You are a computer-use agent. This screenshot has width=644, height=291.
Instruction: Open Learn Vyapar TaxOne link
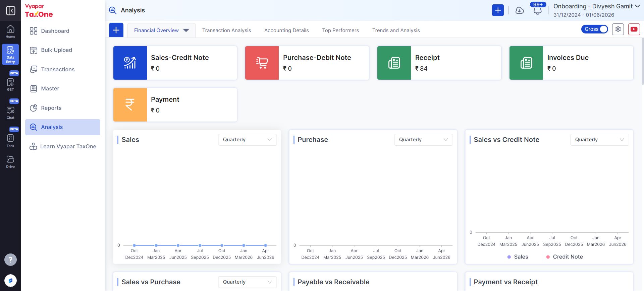point(63,146)
